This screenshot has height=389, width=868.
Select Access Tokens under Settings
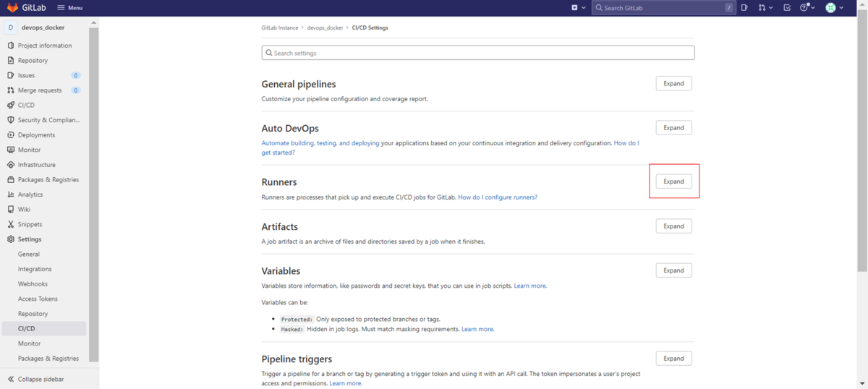click(38, 299)
